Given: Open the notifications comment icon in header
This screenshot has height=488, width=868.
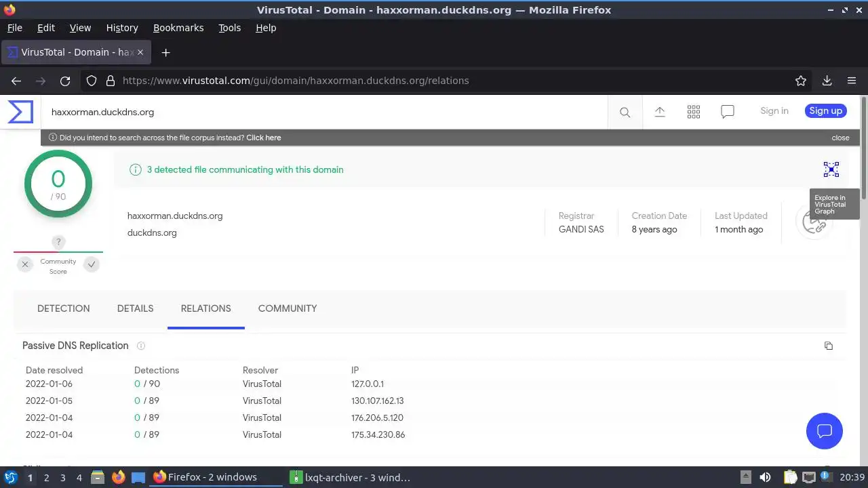Looking at the screenshot, I should coord(727,112).
